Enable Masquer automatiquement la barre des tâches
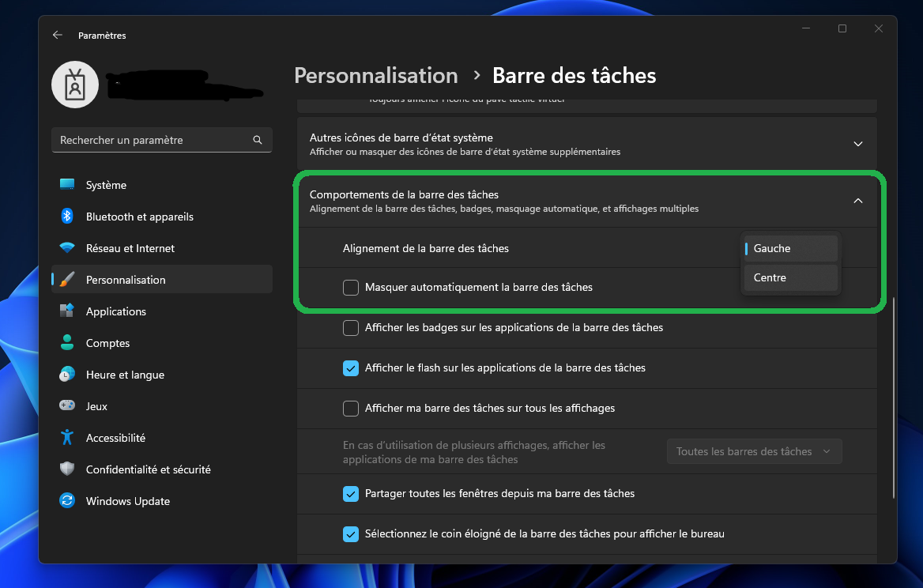 [x=350, y=287]
